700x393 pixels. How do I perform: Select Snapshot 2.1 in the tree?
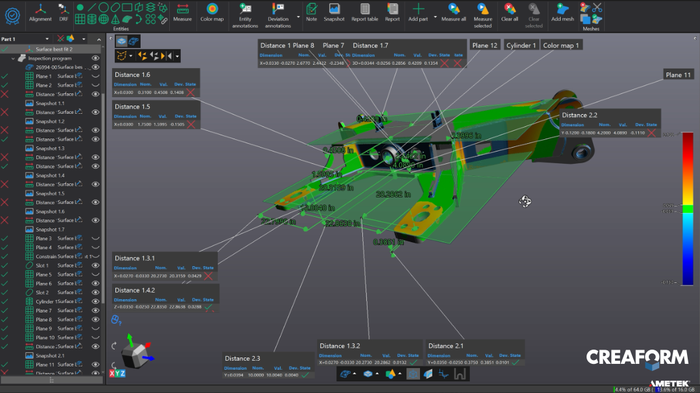[x=50, y=355]
